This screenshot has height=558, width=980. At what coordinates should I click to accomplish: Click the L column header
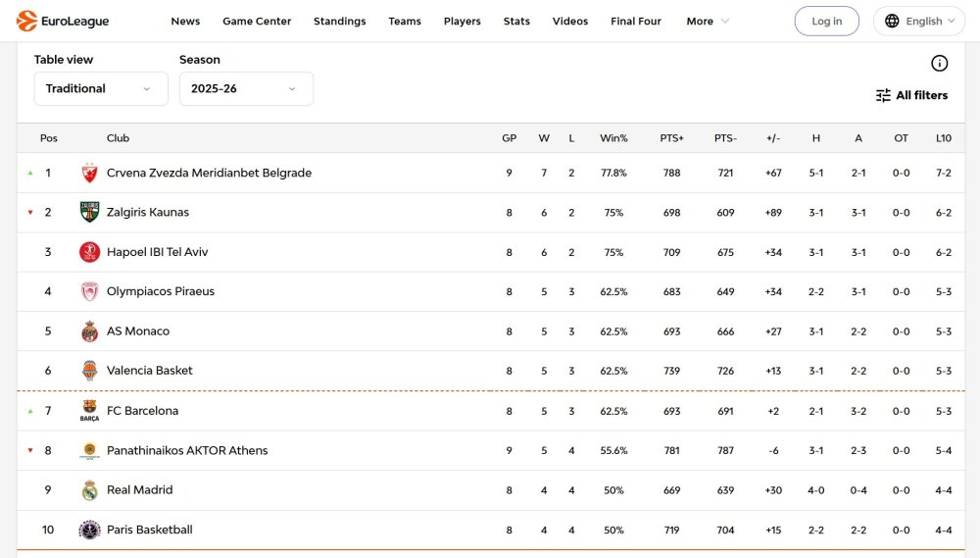tap(571, 138)
